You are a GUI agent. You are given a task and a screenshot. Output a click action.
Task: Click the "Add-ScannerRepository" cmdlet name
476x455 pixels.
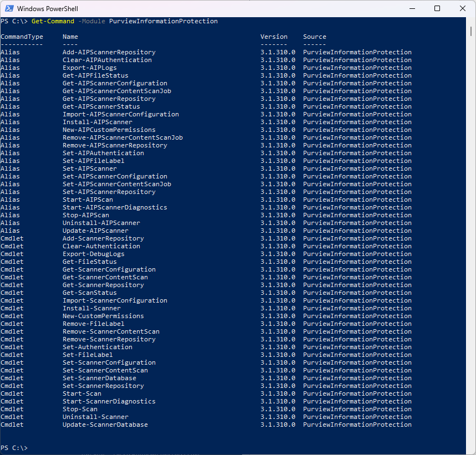pos(103,238)
